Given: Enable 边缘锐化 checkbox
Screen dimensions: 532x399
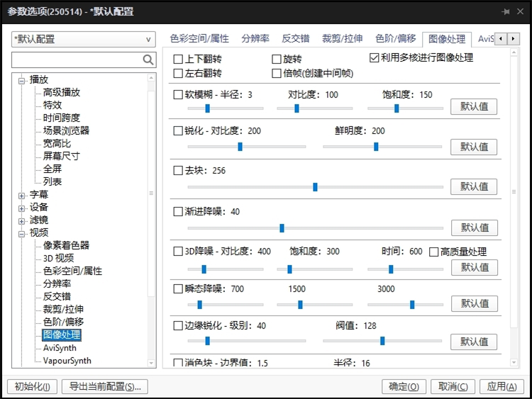Looking at the screenshot, I should tap(178, 326).
